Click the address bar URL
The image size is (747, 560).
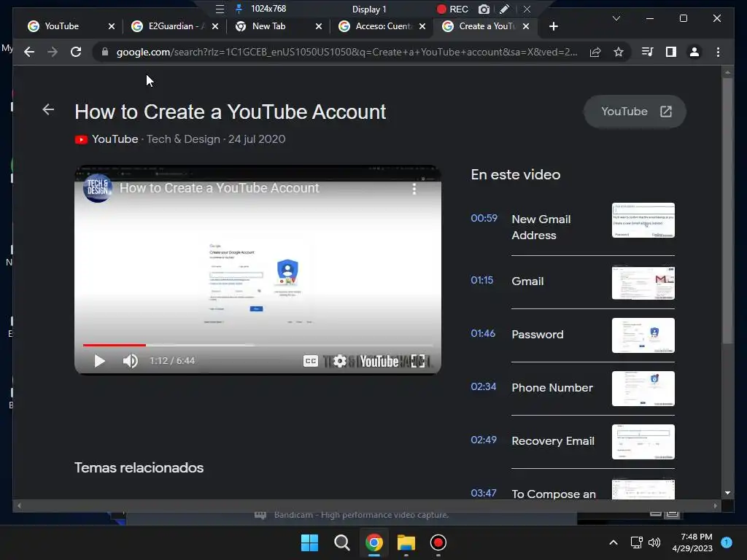tap(347, 52)
